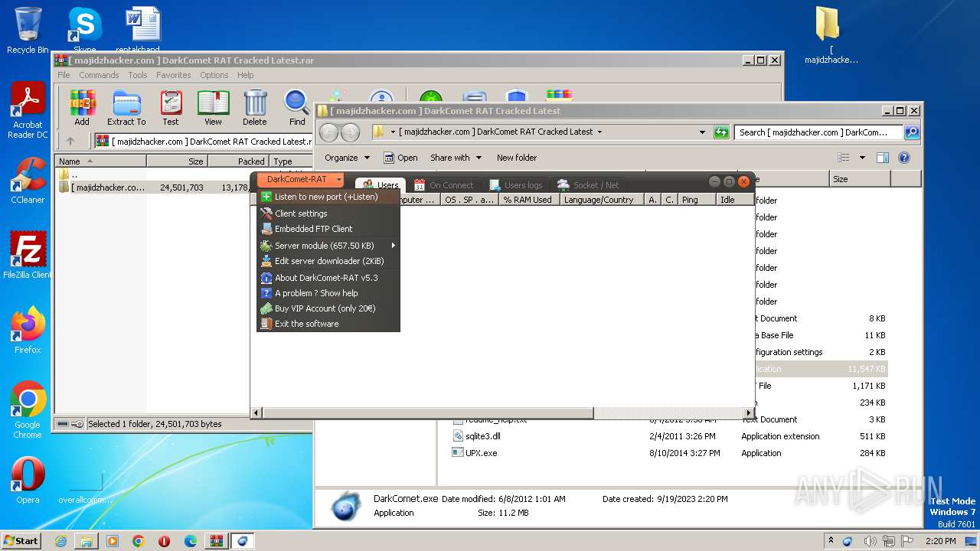The width and height of the screenshot is (980, 551).
Task: Open FileZilla Client desktop icon
Action: (28, 255)
